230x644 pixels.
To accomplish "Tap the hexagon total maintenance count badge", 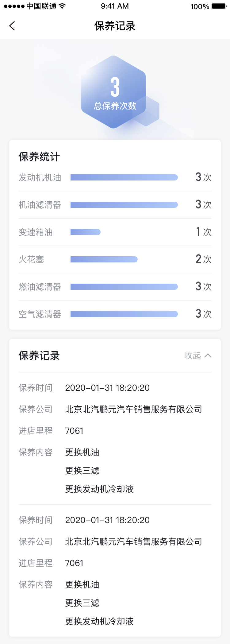I will tap(114, 92).
